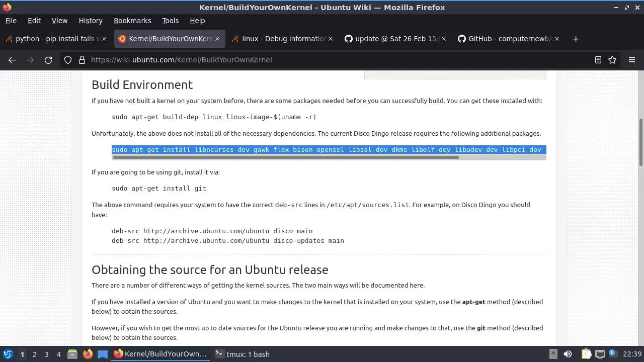Click bold 'git' method text

[481, 328]
